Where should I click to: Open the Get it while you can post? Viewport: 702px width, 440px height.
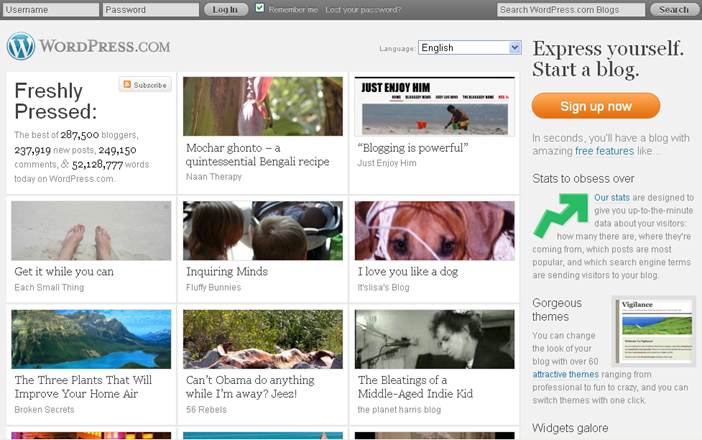tap(64, 272)
